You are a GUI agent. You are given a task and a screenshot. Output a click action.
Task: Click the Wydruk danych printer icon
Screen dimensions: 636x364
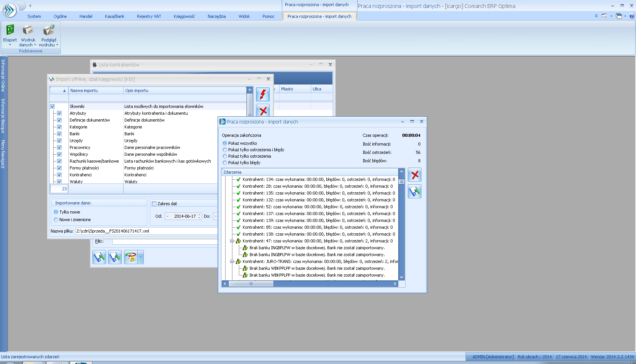pos(28,30)
